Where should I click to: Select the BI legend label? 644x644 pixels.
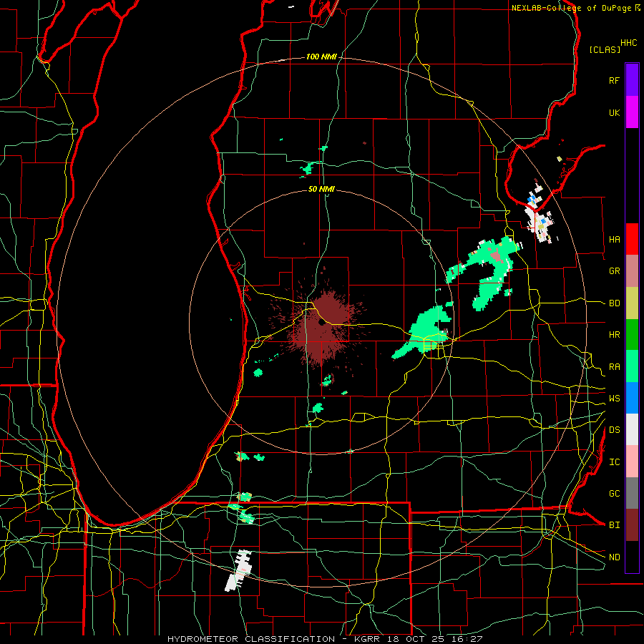coord(614,525)
